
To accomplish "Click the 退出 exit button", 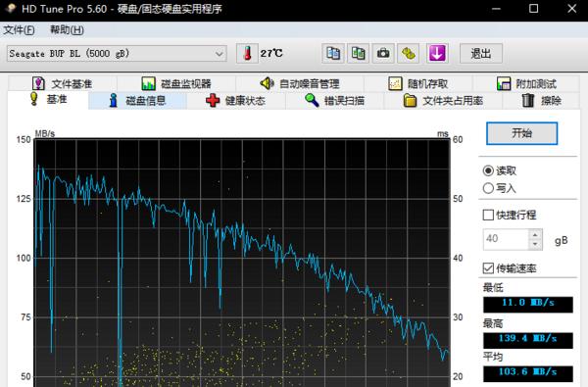I will point(481,53).
